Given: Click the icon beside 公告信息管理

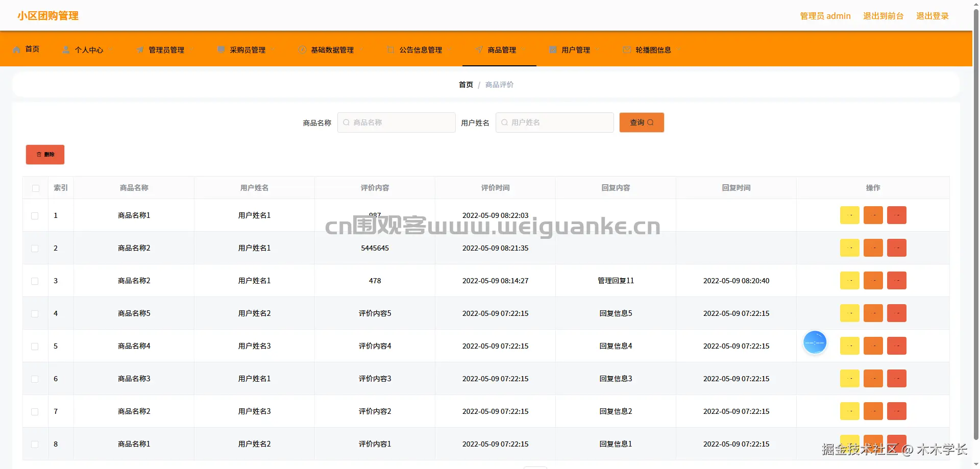Looking at the screenshot, I should coord(391,50).
